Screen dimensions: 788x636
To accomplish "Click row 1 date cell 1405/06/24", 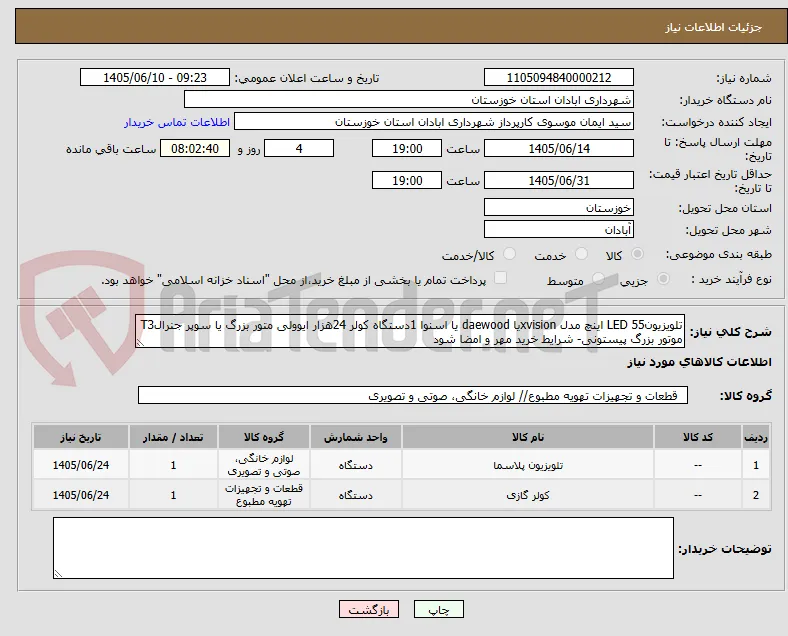I will [81, 465].
